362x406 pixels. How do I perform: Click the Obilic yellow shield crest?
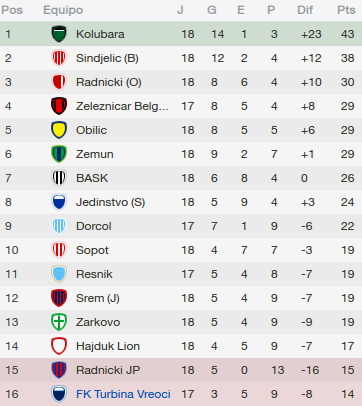point(59,130)
